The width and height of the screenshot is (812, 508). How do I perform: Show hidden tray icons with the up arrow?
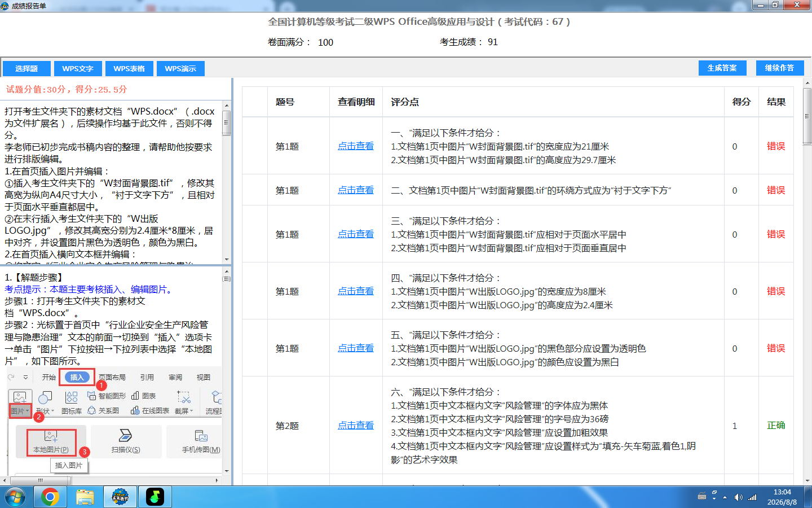[x=725, y=497]
